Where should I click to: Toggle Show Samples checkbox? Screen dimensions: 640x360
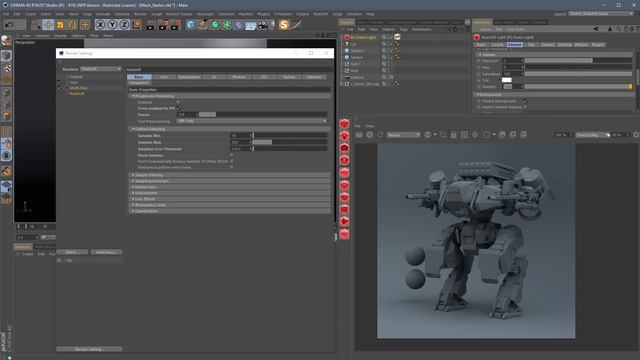click(232, 155)
